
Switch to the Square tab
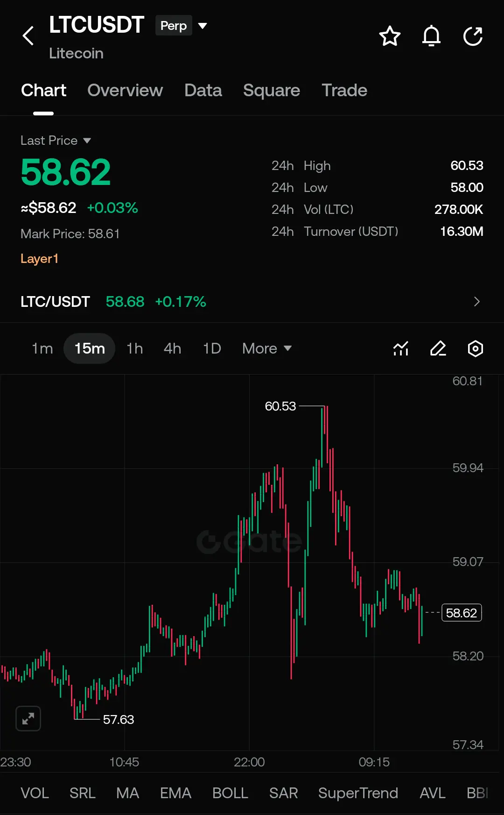pos(272,90)
